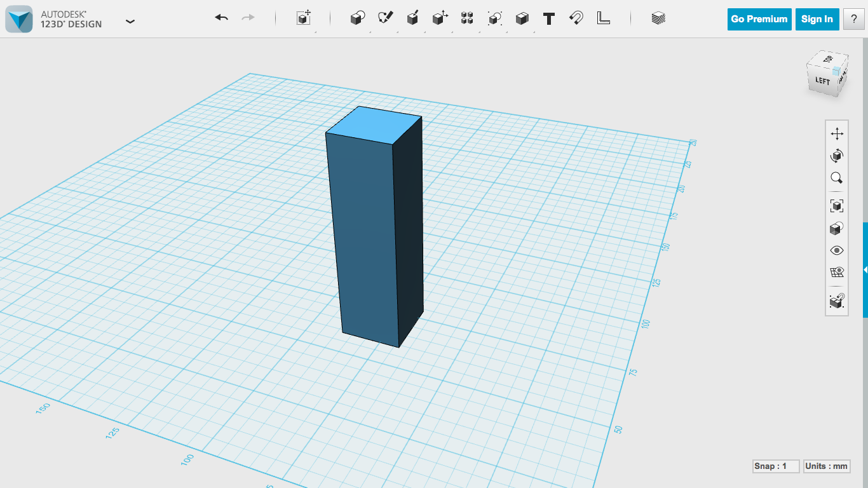Screen dimensions: 868x488
Task: Select the Snap magnet tool
Action: tap(576, 18)
